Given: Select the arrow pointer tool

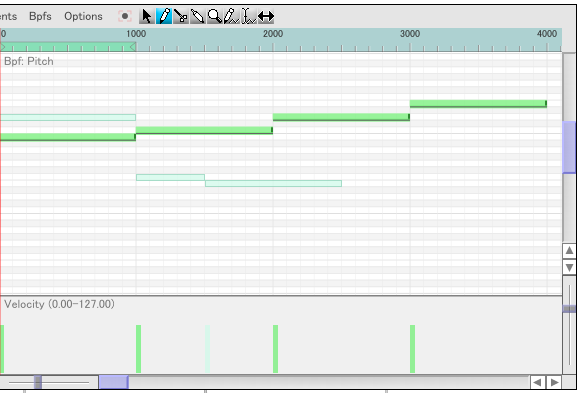Looking at the screenshot, I should [147, 16].
